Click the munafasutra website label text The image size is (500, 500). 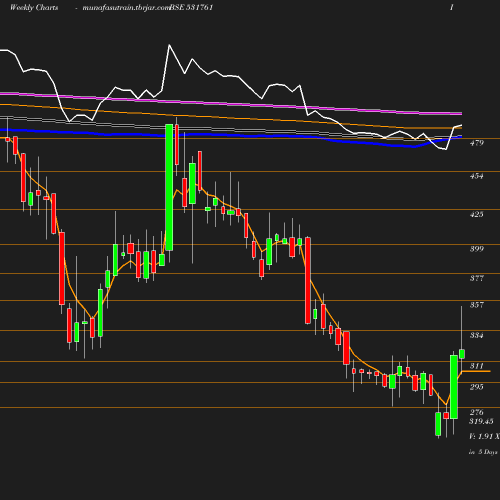tap(126, 8)
